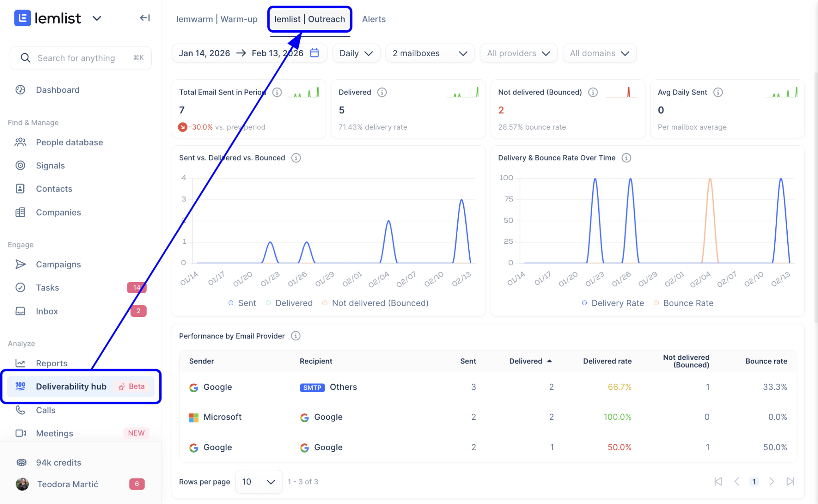Viewport: 818px width, 504px height.
Task: Click the Meetings NEW badge
Action: (x=136, y=433)
